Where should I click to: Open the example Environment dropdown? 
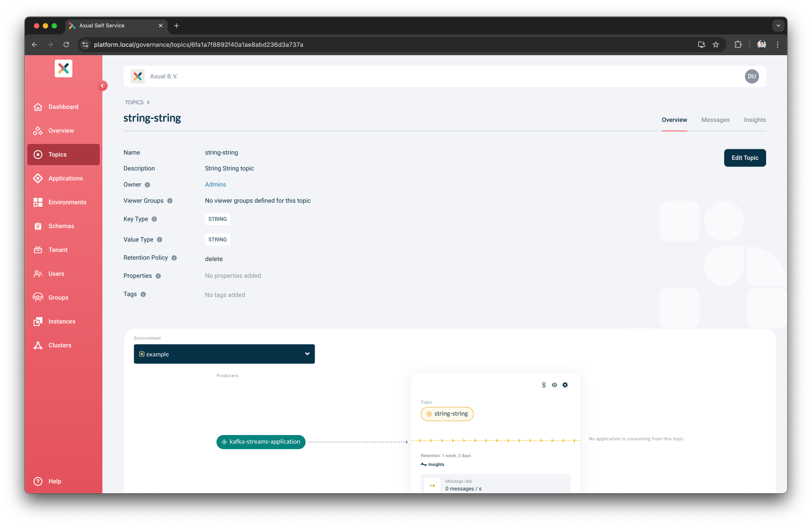(x=224, y=354)
